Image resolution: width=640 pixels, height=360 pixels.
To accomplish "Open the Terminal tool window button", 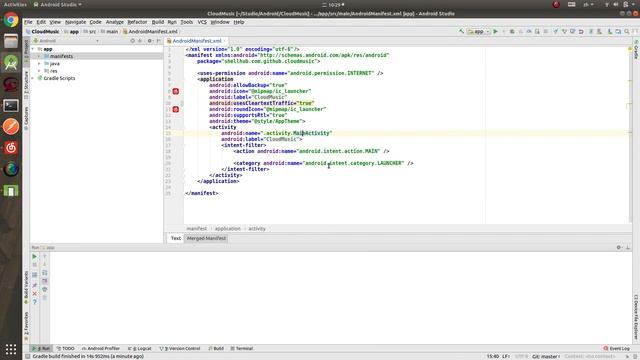I will (242, 349).
